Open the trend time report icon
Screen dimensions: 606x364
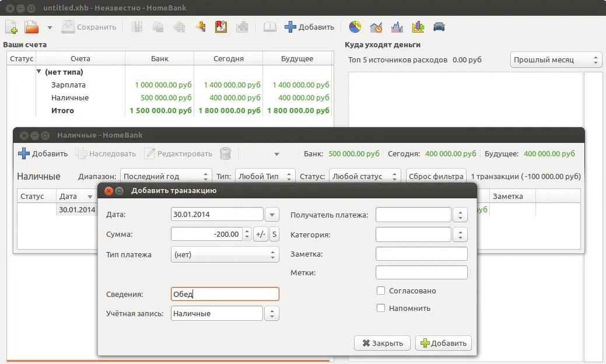pyautogui.click(x=376, y=27)
